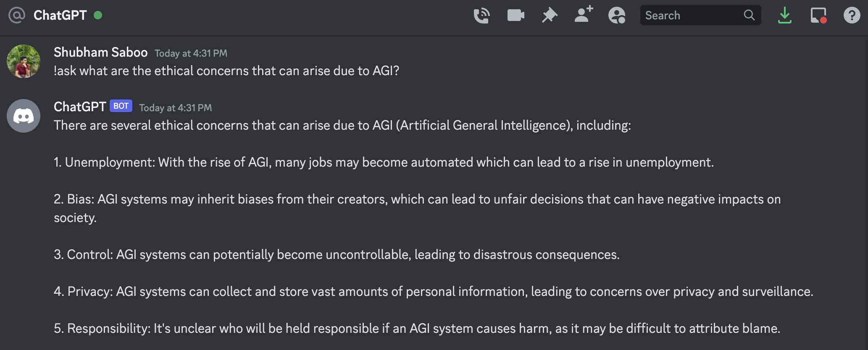
Task: Open the help question mark icon
Action: pos(852,16)
